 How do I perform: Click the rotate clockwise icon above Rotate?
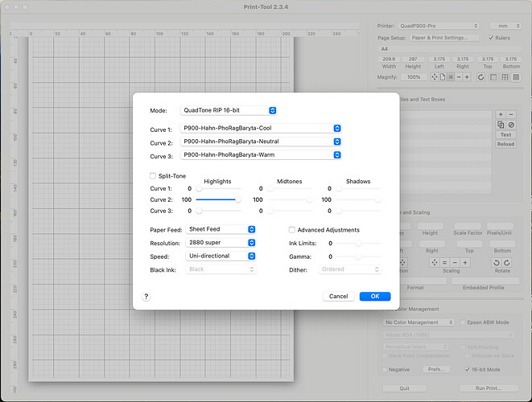tap(508, 262)
